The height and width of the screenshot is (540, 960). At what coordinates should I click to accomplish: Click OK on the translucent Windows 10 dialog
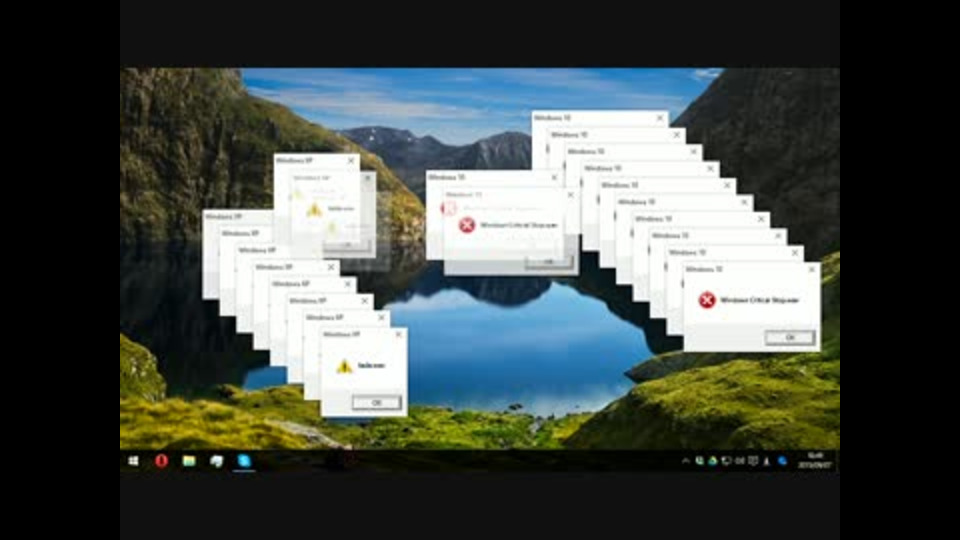[549, 261]
